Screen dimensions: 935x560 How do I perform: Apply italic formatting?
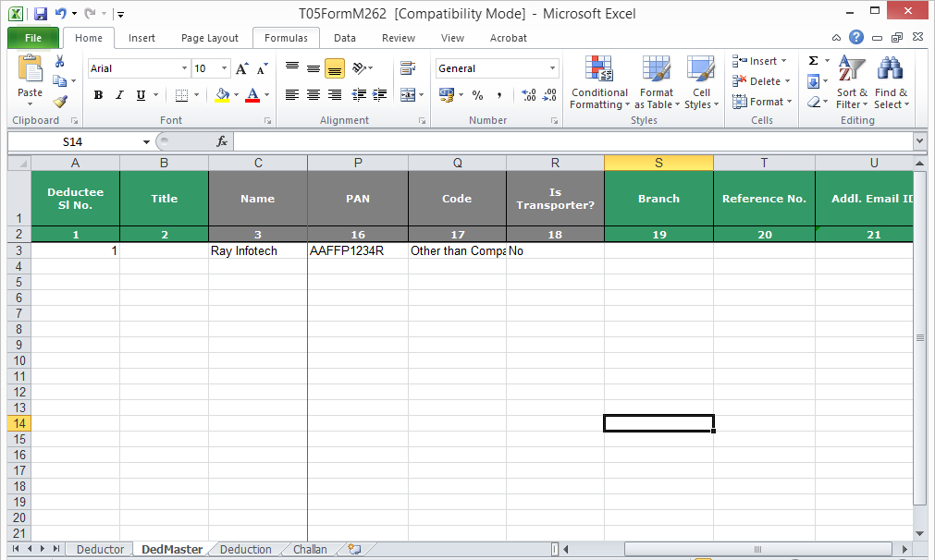(x=118, y=95)
